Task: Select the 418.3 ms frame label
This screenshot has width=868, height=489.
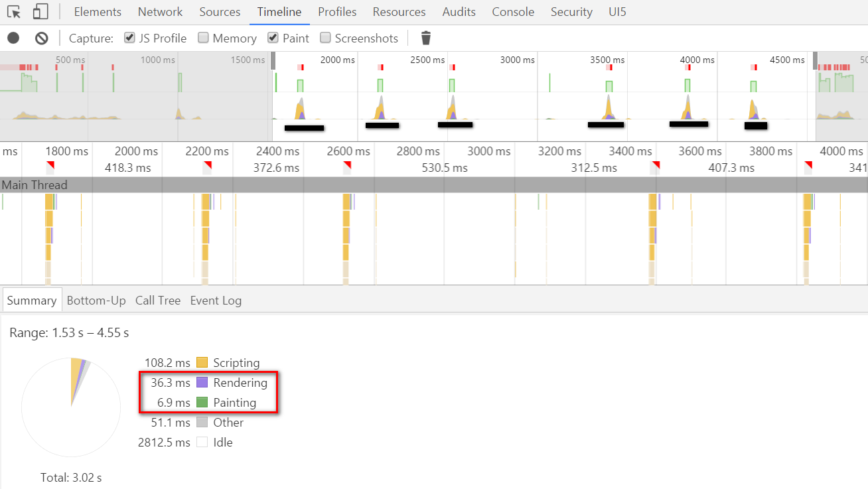Action: [x=127, y=168]
